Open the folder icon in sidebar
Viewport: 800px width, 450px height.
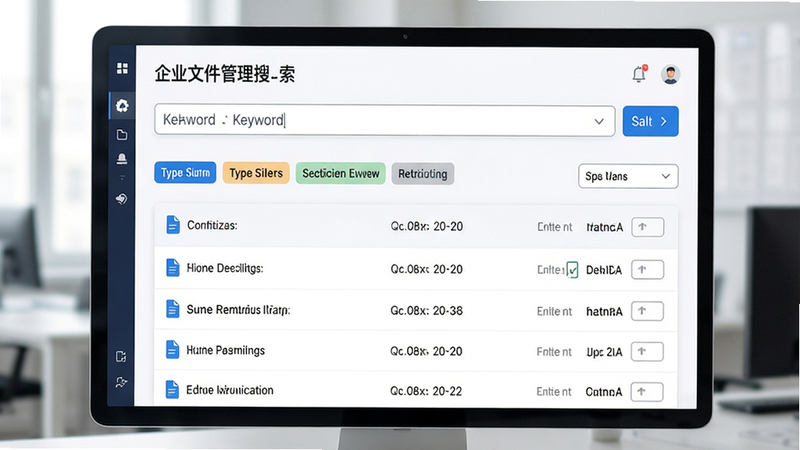pyautogui.click(x=122, y=135)
